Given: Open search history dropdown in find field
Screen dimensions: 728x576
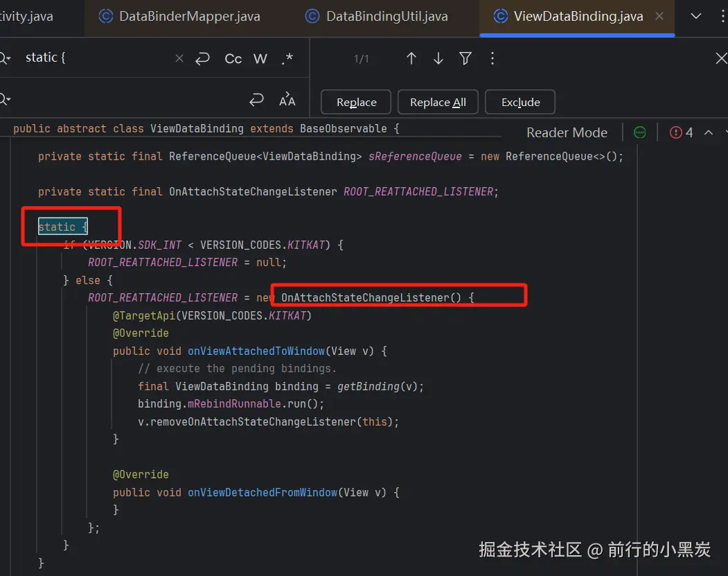Looking at the screenshot, I should (5, 58).
